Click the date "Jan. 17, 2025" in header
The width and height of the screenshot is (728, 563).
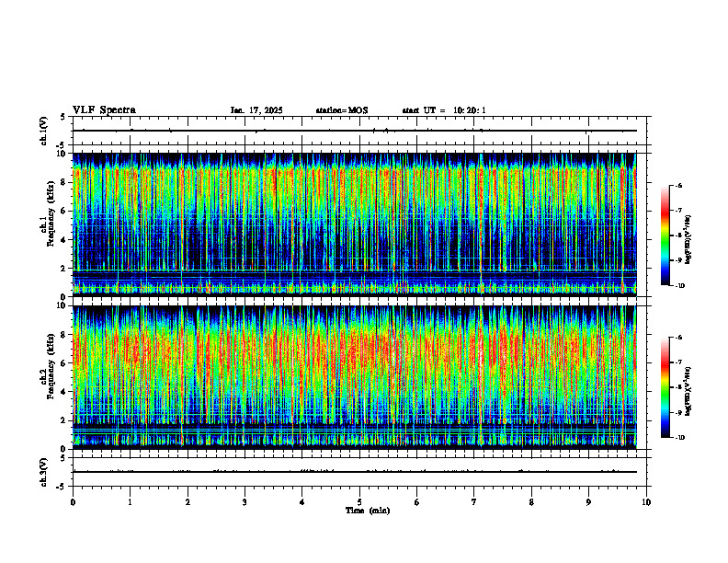256,110
